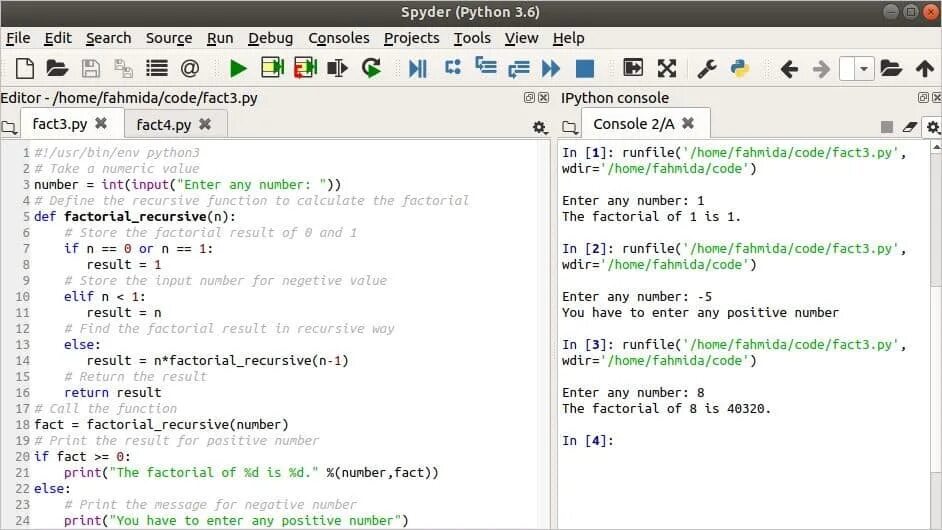Open the Consoles menu

pos(339,38)
